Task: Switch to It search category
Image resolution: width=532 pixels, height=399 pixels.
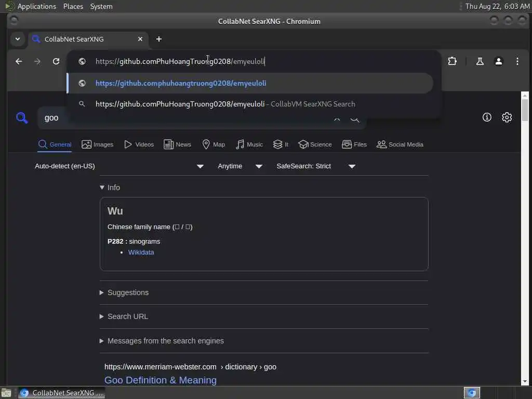Action: [281, 144]
